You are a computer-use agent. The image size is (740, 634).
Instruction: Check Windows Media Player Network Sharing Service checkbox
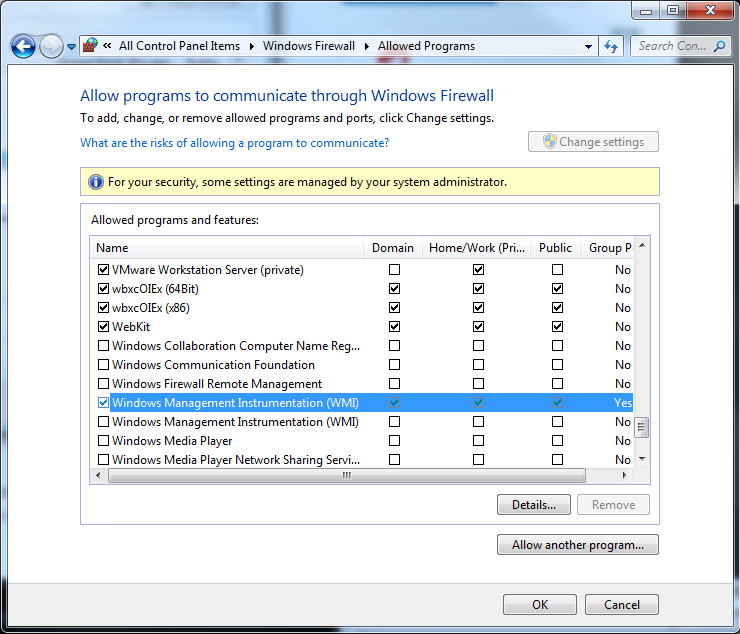103,460
